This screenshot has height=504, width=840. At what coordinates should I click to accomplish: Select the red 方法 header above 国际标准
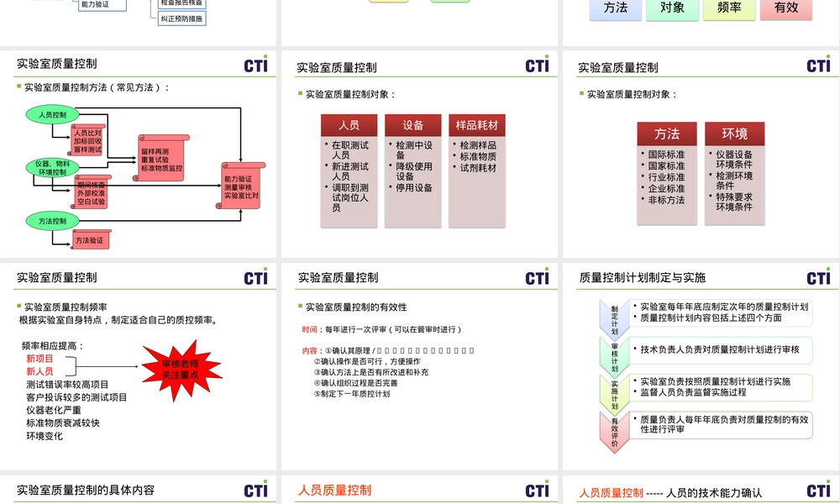pyautogui.click(x=667, y=134)
